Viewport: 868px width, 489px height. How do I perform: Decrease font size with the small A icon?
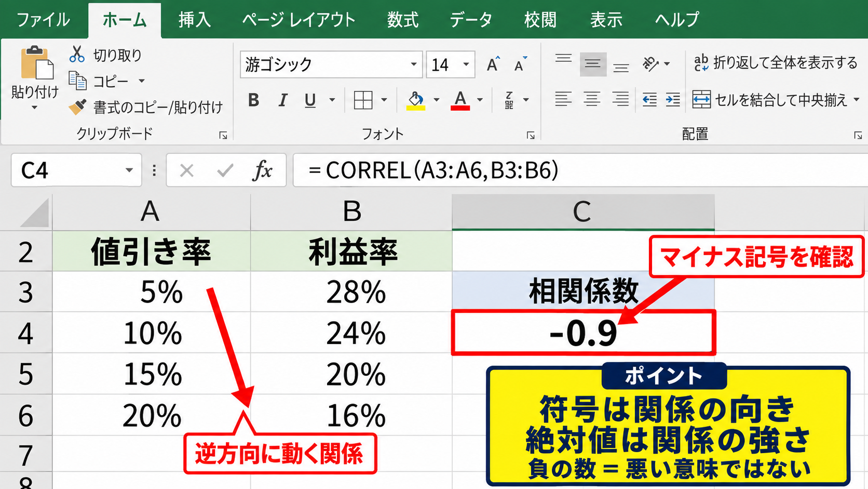click(520, 64)
